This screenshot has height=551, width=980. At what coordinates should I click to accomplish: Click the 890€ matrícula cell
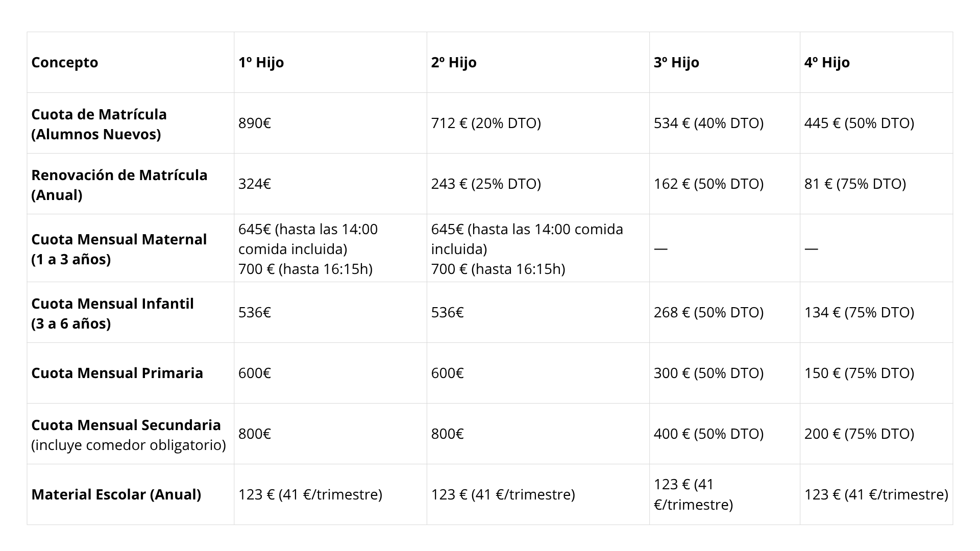click(x=255, y=123)
